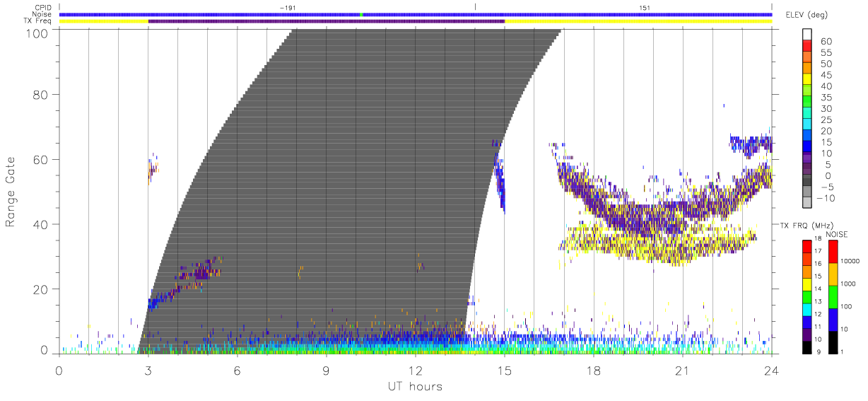The width and height of the screenshot is (868, 401).
Task: Click the Range Gate axis tick label "80"
Action: (41, 95)
